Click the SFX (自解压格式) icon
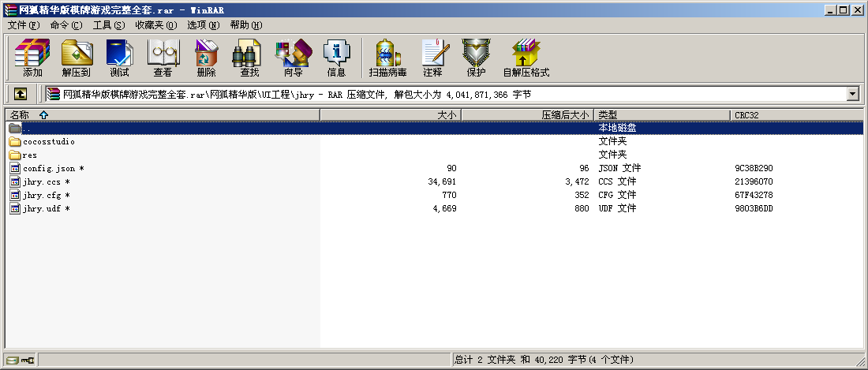This screenshot has width=868, height=370. click(526, 58)
